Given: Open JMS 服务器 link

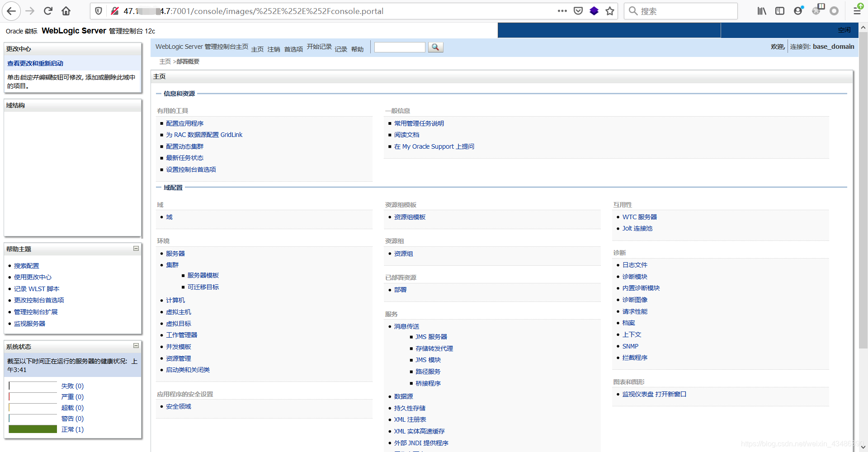Looking at the screenshot, I should 431,337.
